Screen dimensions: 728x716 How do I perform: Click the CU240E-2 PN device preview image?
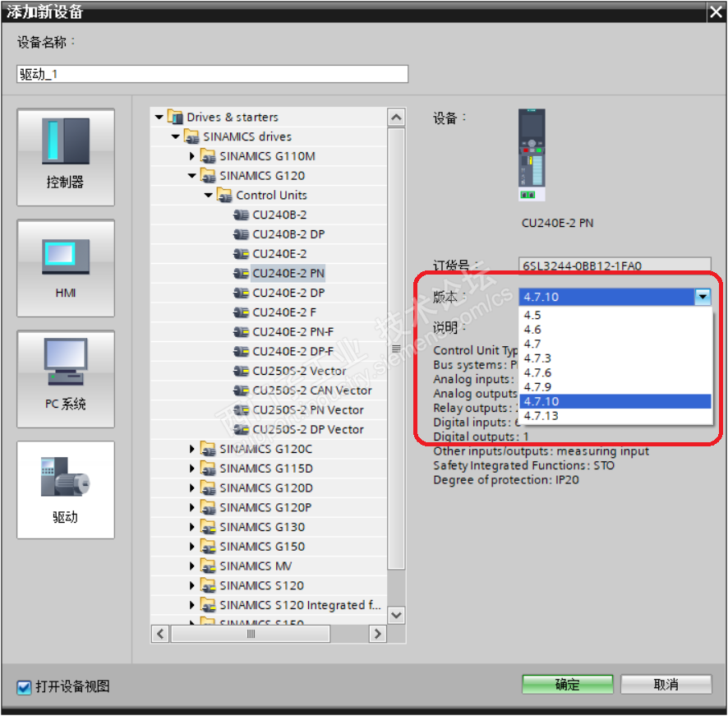click(x=532, y=155)
